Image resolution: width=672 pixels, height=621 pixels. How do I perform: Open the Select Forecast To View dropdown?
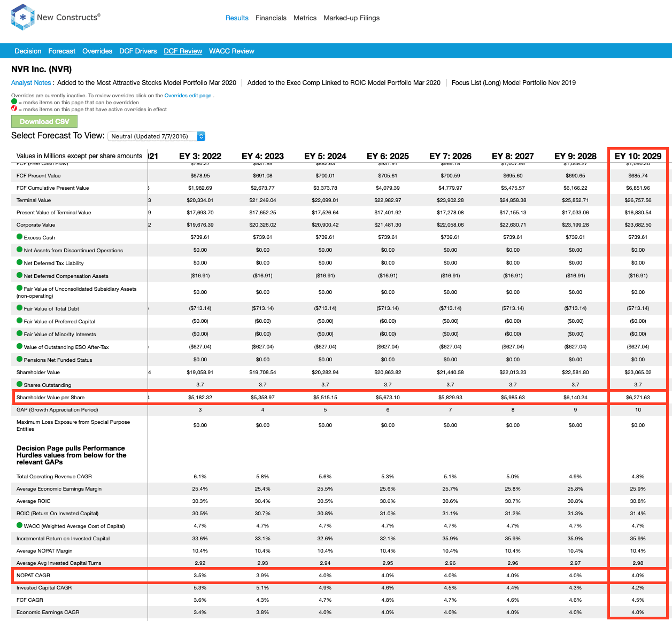[157, 136]
